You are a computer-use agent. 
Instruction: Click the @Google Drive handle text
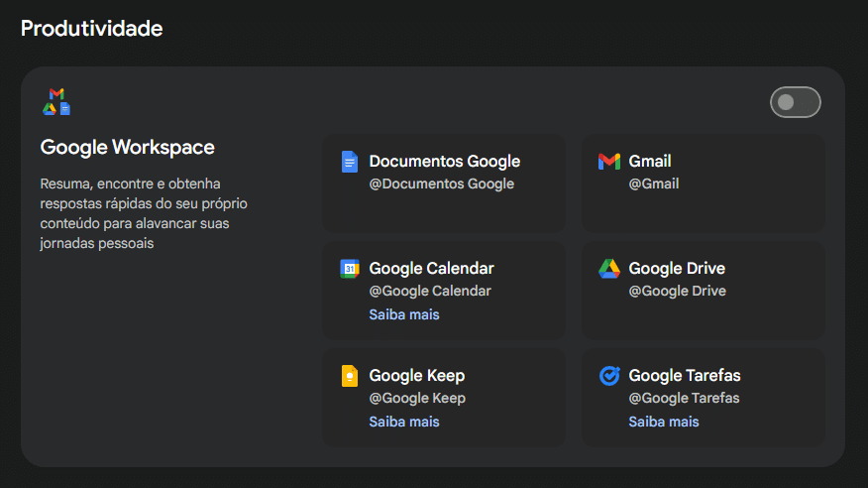[677, 291]
